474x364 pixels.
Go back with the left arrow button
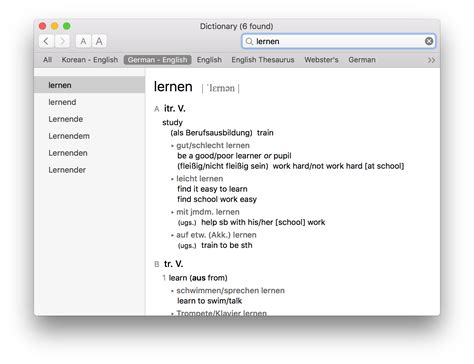coord(46,41)
